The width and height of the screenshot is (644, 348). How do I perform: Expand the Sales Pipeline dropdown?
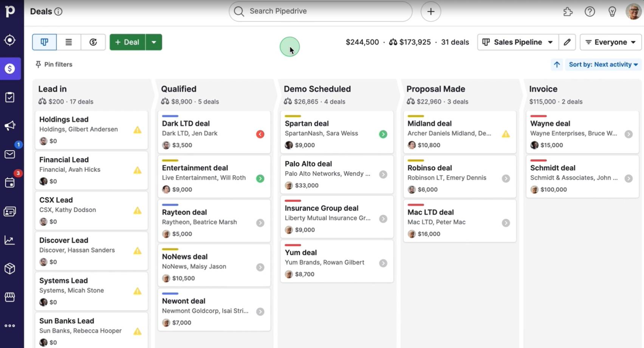pyautogui.click(x=518, y=42)
